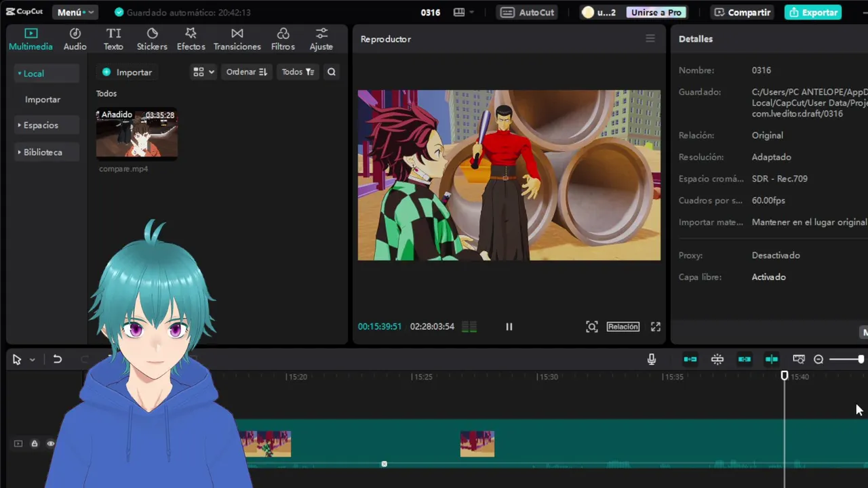Click the preview zoom focus icon

click(592, 327)
